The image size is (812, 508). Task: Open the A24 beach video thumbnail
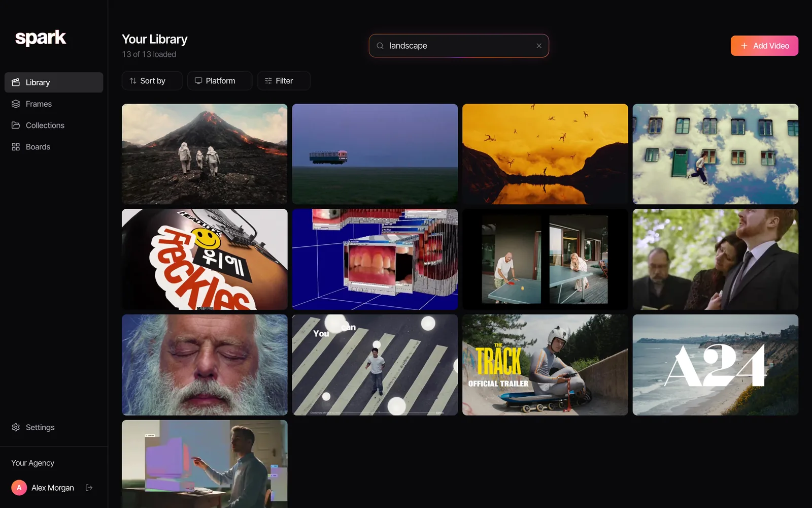(x=716, y=365)
